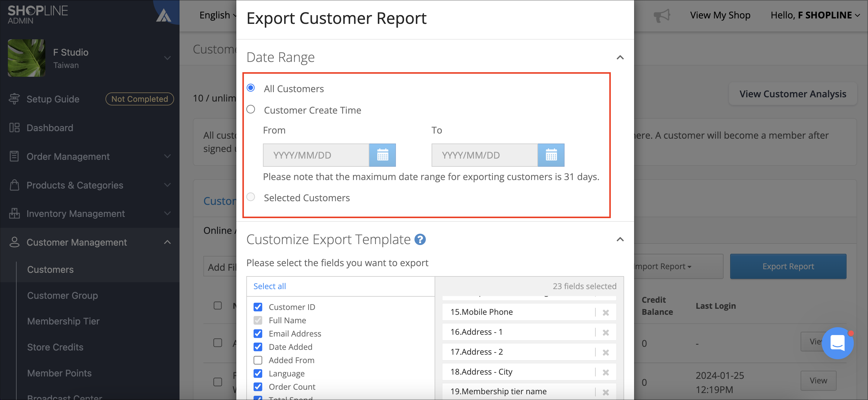The image size is (868, 400).
Task: Open the Store Credits submenu item
Action: (55, 347)
